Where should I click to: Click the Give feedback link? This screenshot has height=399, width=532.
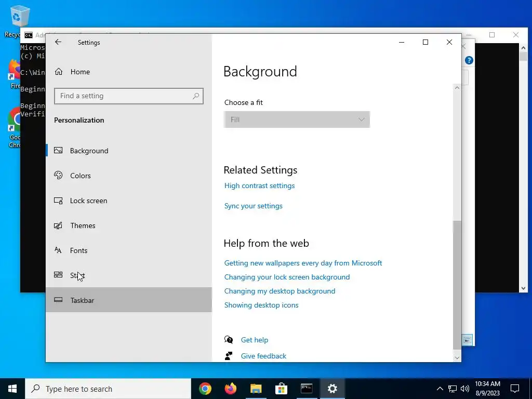pos(263,356)
